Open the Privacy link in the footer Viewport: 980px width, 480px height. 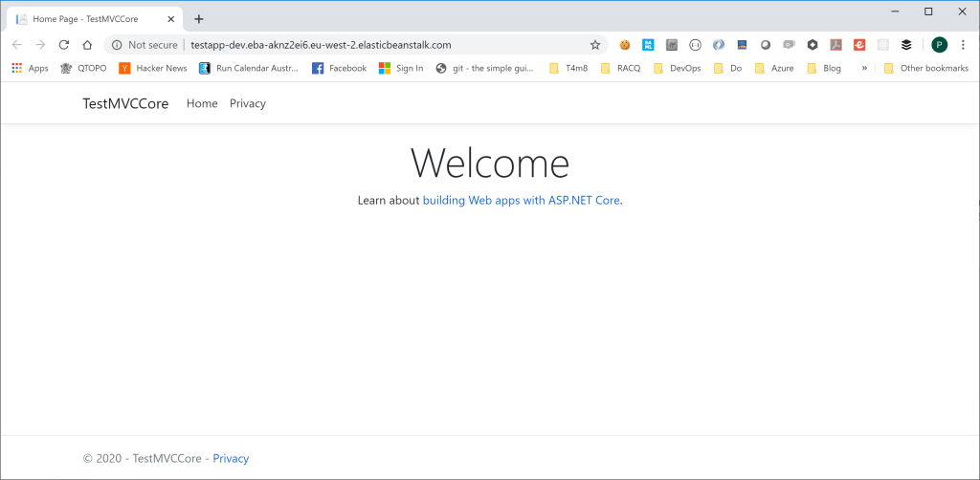(x=231, y=458)
